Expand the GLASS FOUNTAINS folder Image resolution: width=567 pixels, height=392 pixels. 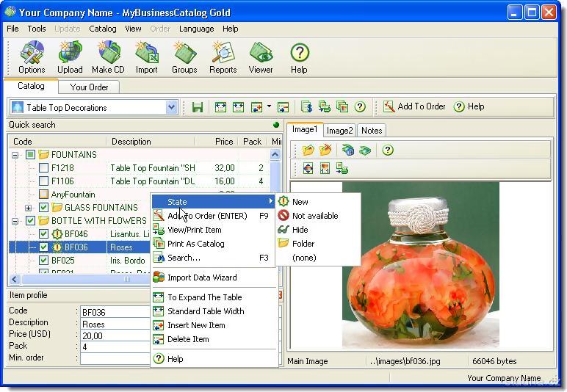click(x=29, y=208)
